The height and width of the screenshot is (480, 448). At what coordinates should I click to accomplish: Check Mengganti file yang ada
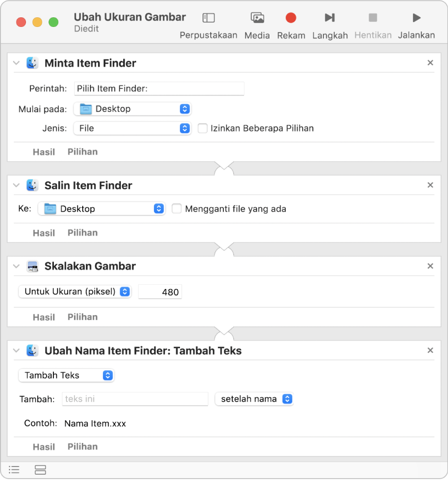point(177,209)
